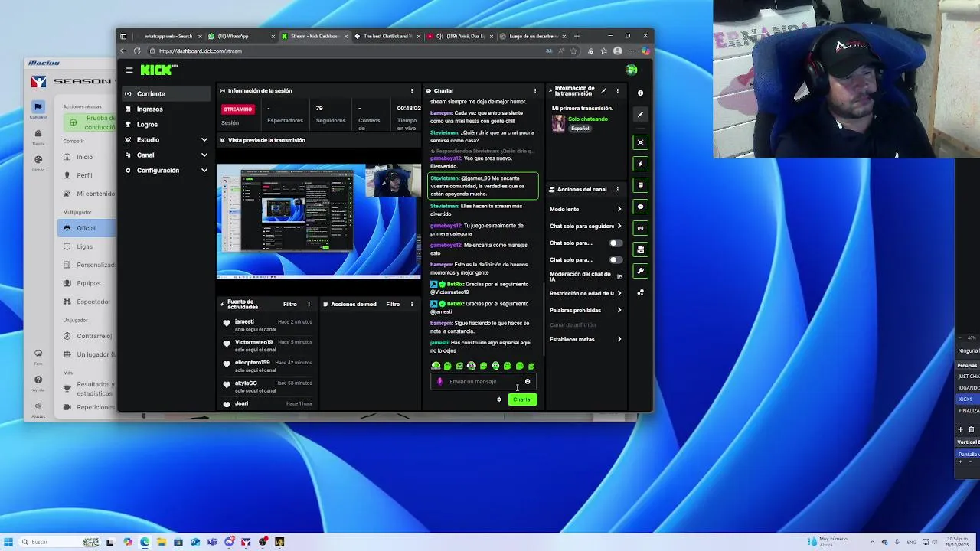Viewport: 980px width, 551px height.
Task: Click the lightning bolt icon in the right rail
Action: (641, 164)
